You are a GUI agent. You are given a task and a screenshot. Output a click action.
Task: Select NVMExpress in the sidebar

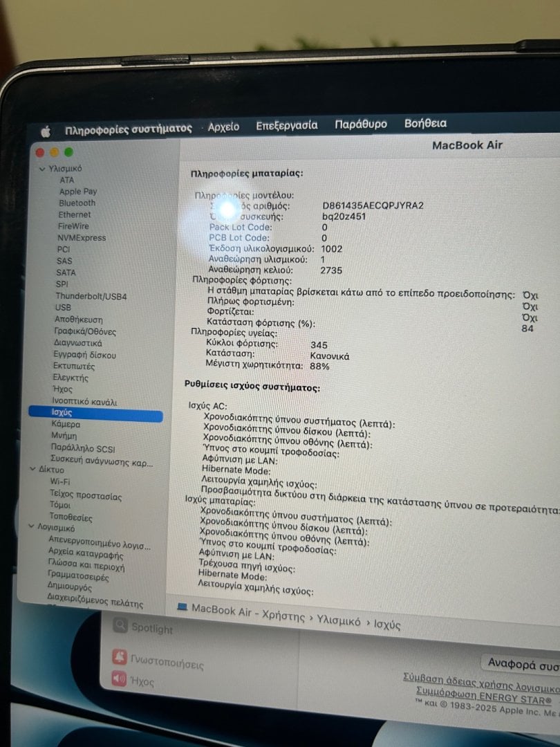tap(82, 238)
